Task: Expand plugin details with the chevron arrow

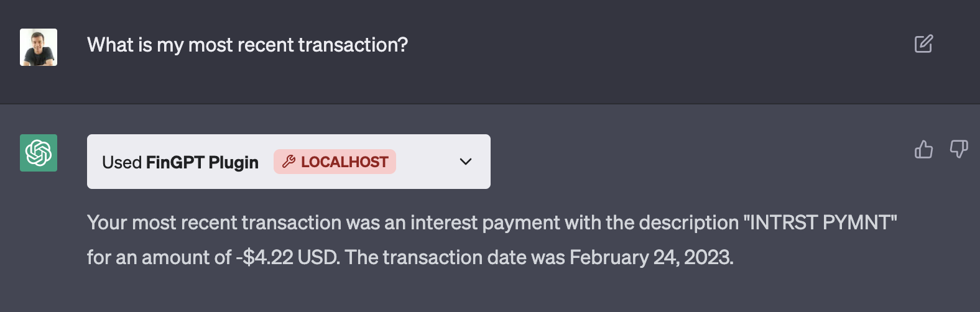Action: pyautogui.click(x=465, y=162)
